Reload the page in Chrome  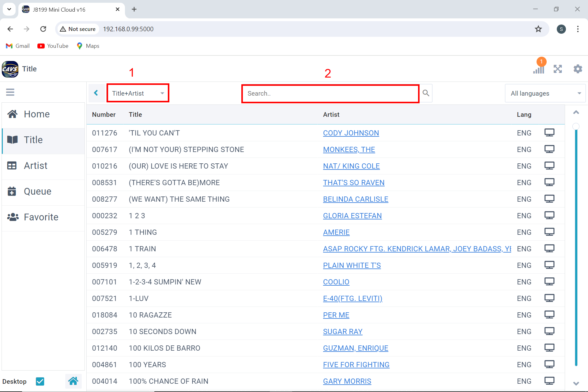[43, 29]
